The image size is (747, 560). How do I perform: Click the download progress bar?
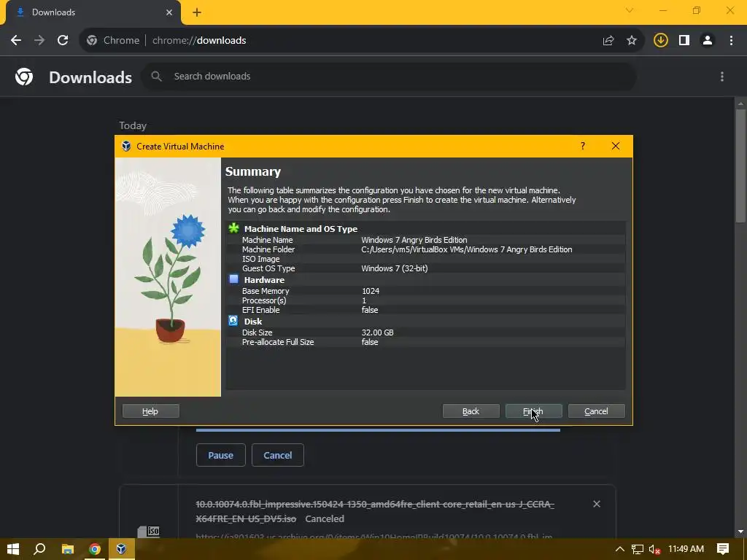[x=379, y=430]
